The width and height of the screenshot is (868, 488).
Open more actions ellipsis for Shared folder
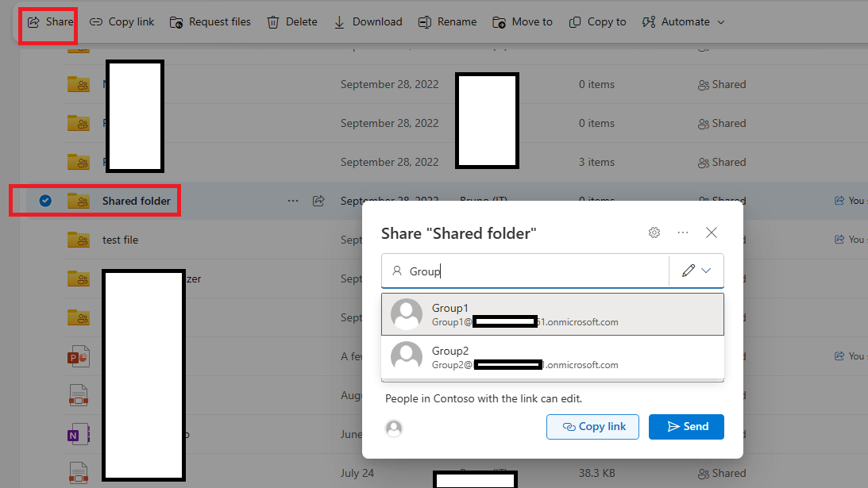(293, 201)
